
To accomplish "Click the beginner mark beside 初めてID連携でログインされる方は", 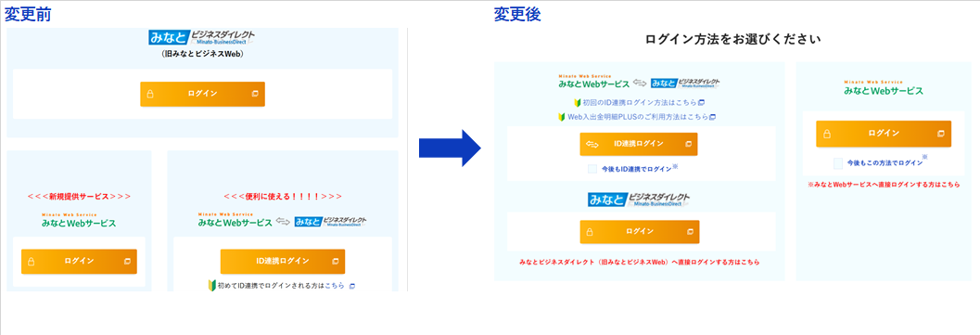I will pyautogui.click(x=211, y=286).
